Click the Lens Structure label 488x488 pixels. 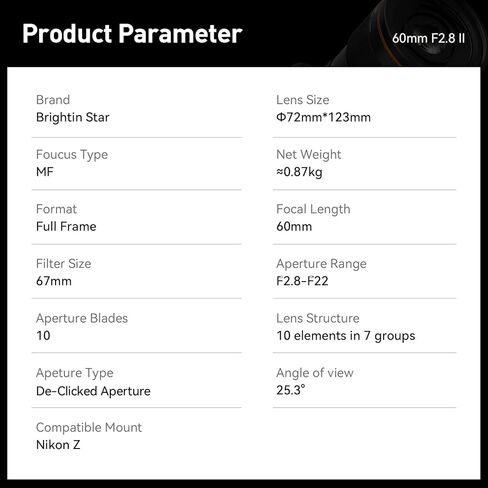(x=318, y=318)
